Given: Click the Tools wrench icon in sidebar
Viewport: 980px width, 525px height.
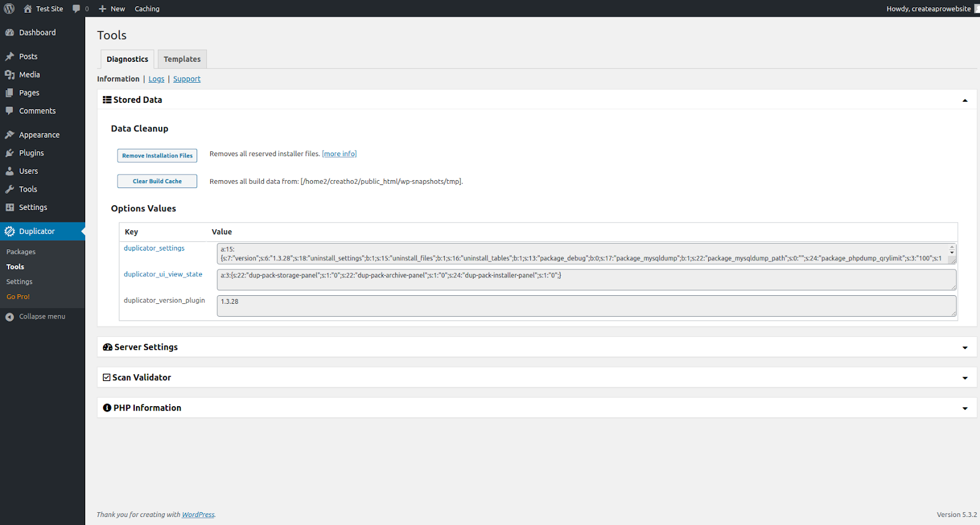Looking at the screenshot, I should 10,189.
